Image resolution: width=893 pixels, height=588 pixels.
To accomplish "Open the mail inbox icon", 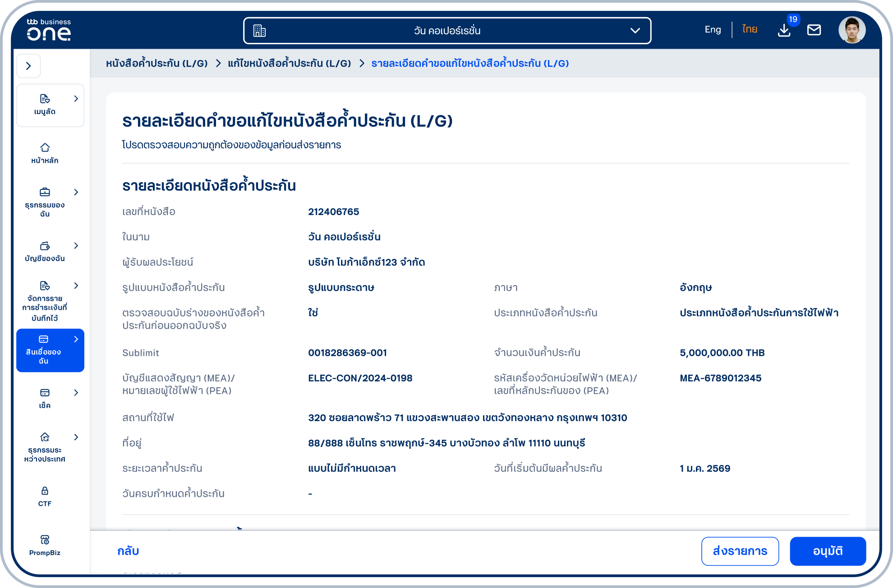I will pos(814,30).
